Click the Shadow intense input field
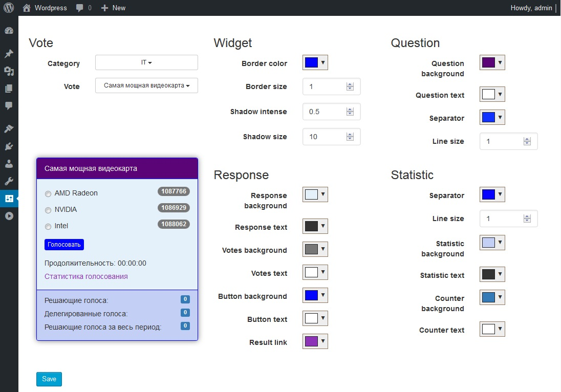This screenshot has width=561, height=392. (x=331, y=112)
